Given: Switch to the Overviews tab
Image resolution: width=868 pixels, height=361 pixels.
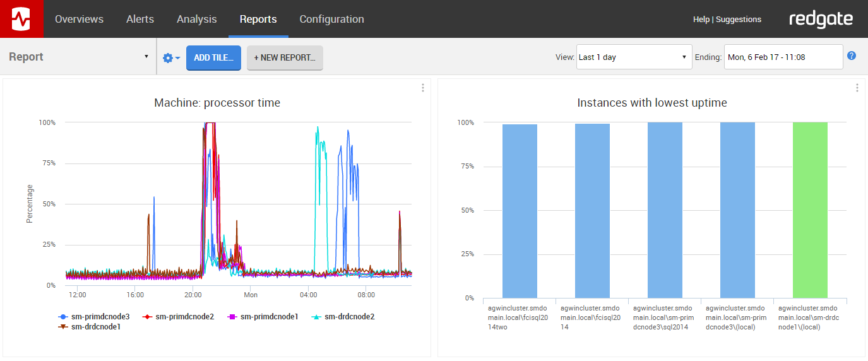Looking at the screenshot, I should pyautogui.click(x=79, y=20).
